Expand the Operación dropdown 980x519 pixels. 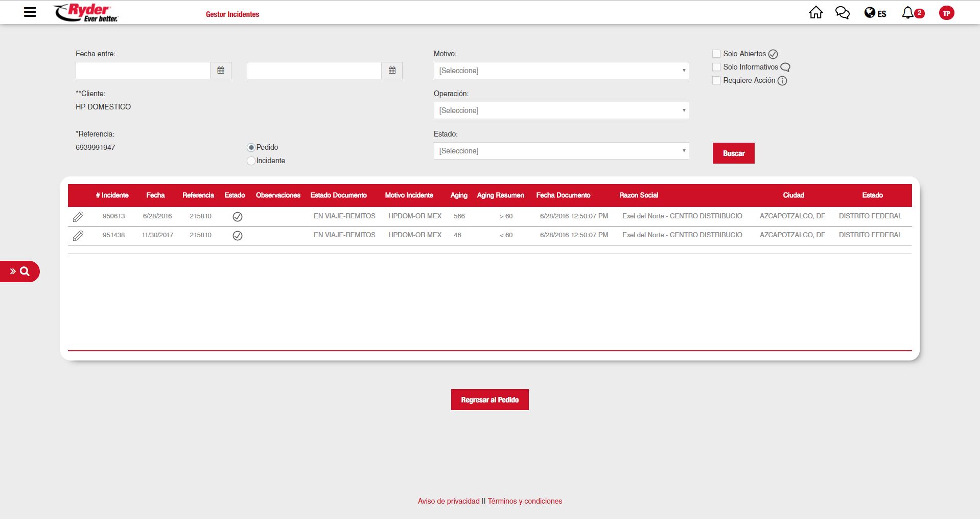tap(561, 110)
